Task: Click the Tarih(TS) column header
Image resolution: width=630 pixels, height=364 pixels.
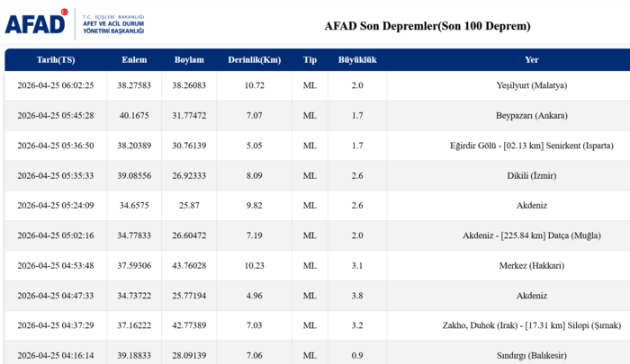Action: [56, 60]
